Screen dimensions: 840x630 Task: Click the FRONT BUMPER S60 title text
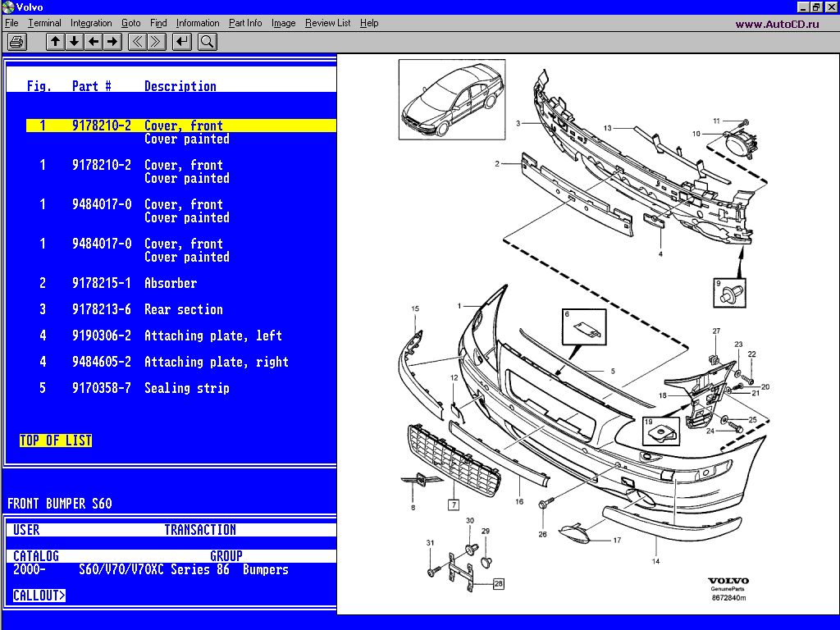pyautogui.click(x=60, y=504)
